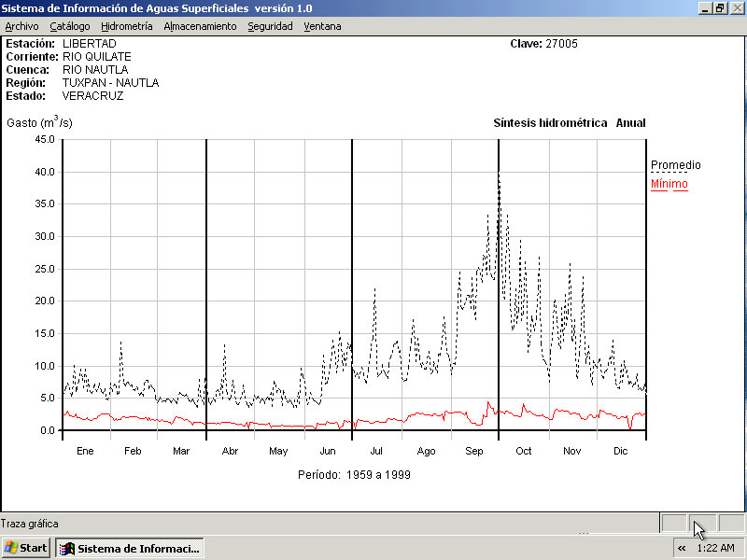This screenshot has height=560, width=747.
Task: Select the Sistema de Informaci... taskbar button
Action: tap(130, 548)
